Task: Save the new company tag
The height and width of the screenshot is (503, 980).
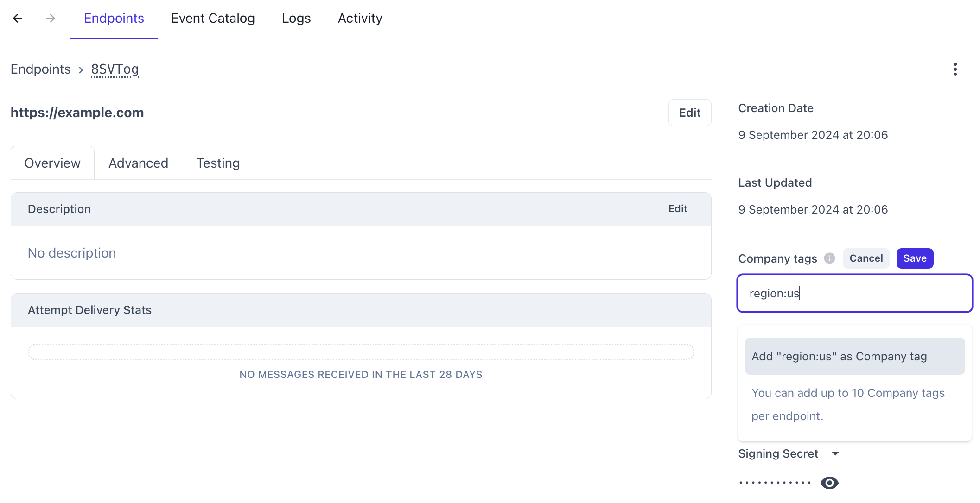Action: click(914, 258)
